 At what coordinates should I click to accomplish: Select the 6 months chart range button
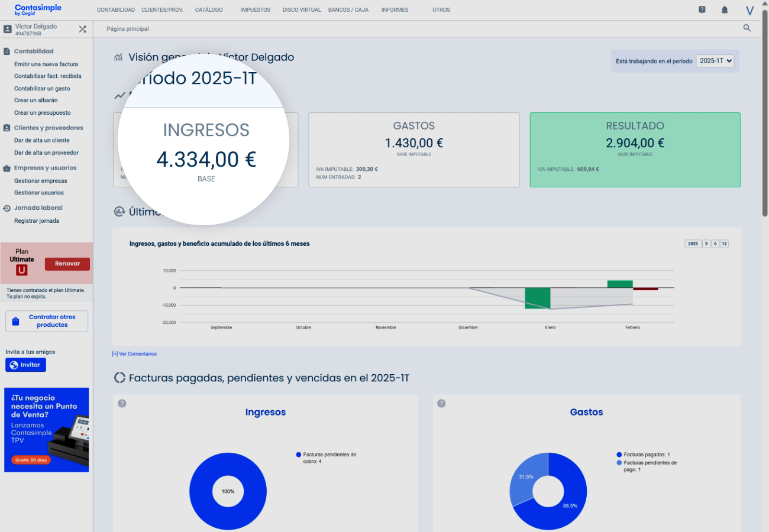pyautogui.click(x=715, y=244)
